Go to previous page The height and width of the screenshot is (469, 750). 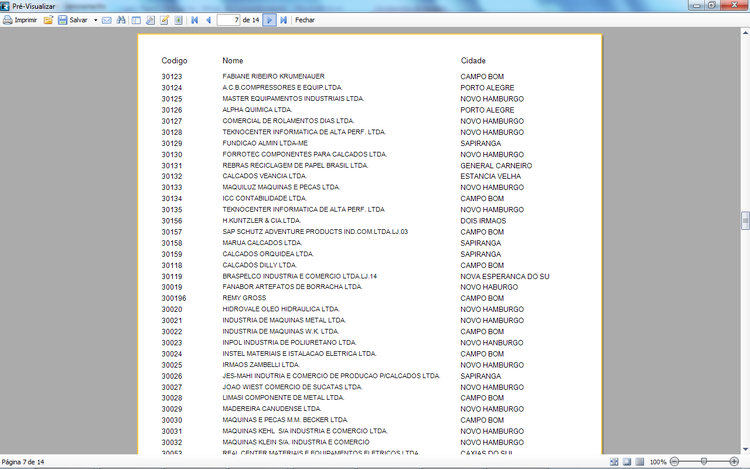pos(209,20)
